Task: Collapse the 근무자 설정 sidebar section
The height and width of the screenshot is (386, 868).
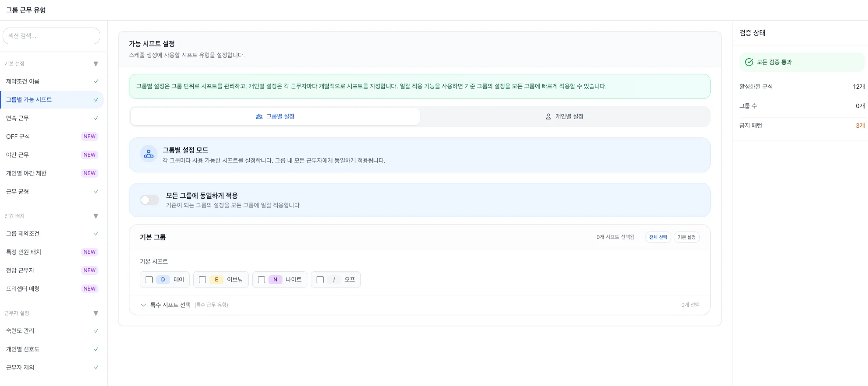Action: (96, 313)
